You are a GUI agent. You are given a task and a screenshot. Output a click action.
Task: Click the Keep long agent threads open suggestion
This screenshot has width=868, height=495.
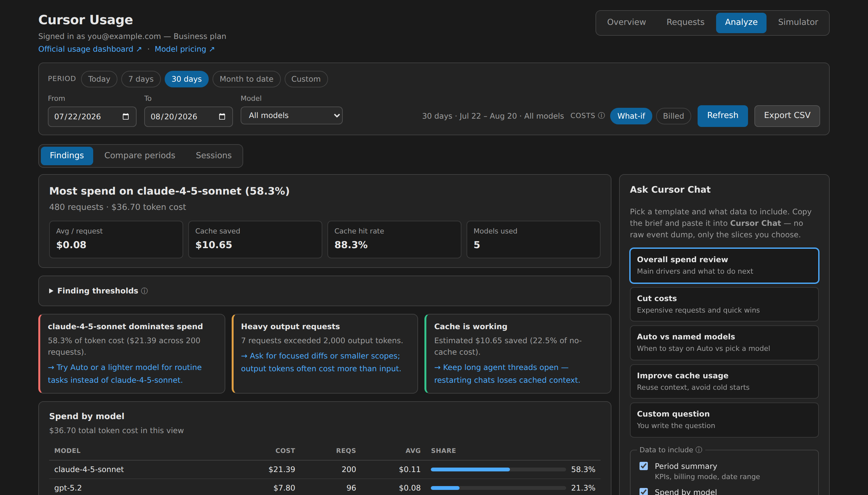click(x=507, y=373)
